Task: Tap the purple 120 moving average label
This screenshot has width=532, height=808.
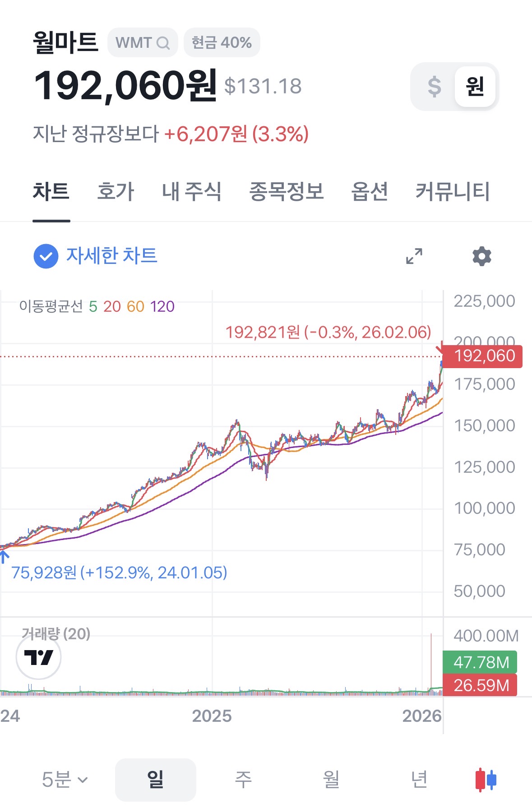Action: (162, 307)
